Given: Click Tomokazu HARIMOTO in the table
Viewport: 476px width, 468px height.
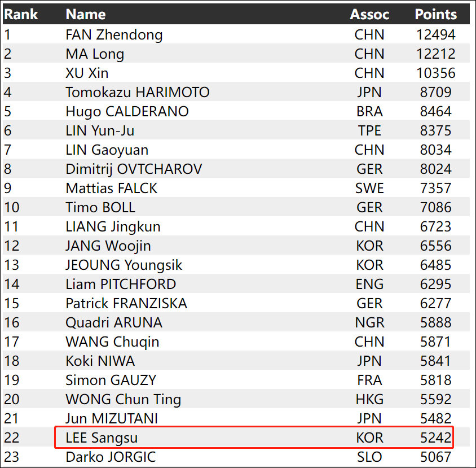Looking at the screenshot, I should [137, 93].
